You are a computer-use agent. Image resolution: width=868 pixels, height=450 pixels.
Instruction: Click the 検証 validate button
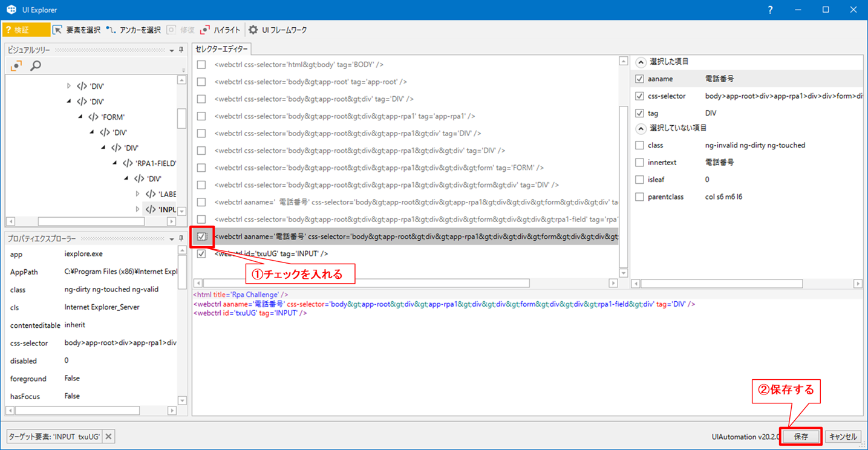click(x=26, y=30)
